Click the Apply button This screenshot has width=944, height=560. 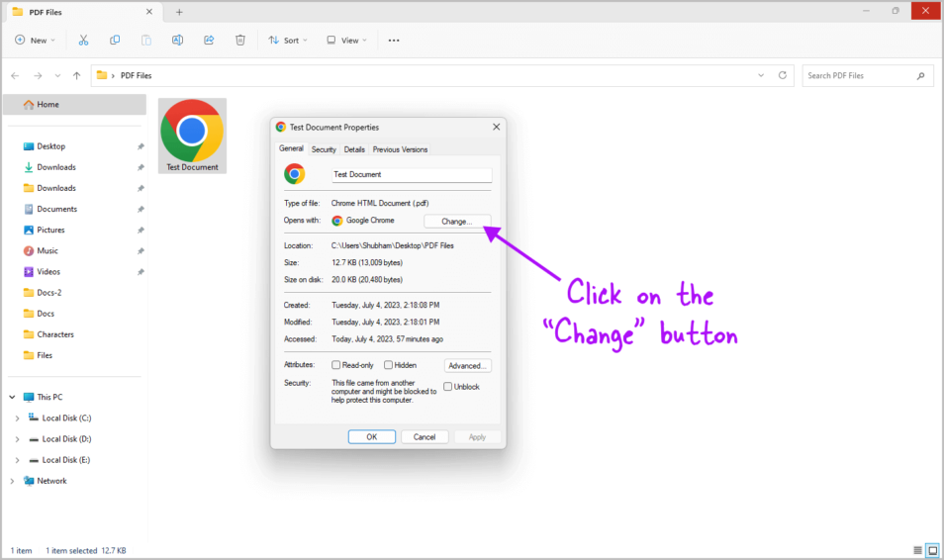pos(477,436)
